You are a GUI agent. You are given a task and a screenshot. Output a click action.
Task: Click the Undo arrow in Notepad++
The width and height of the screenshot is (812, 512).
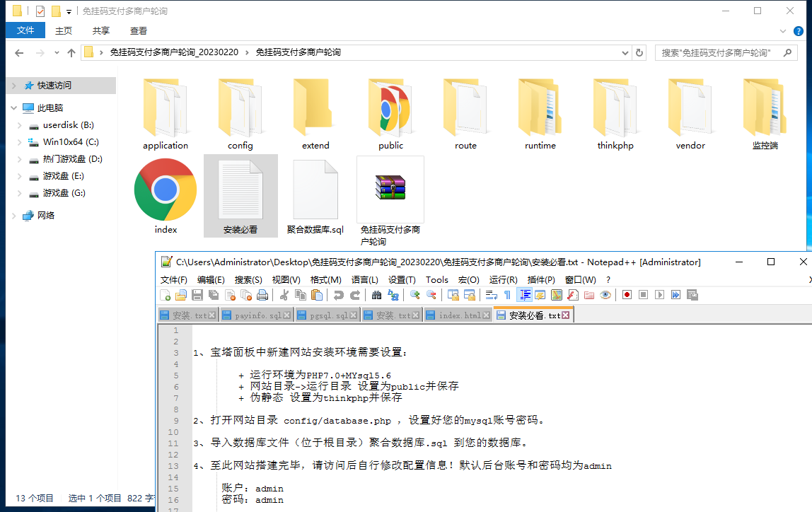[339, 295]
